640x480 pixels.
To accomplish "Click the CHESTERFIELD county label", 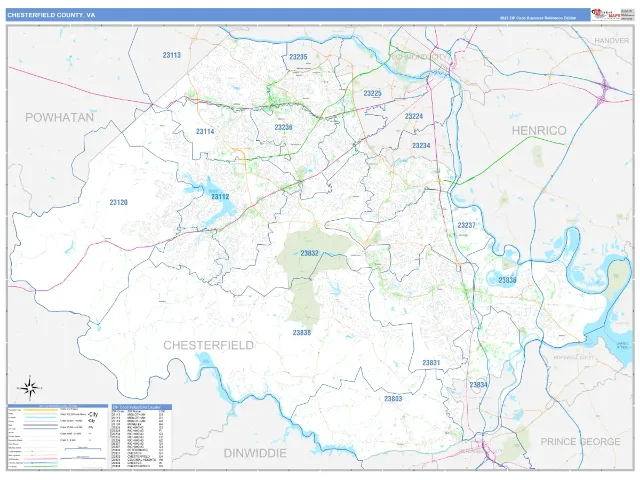I will [209, 345].
